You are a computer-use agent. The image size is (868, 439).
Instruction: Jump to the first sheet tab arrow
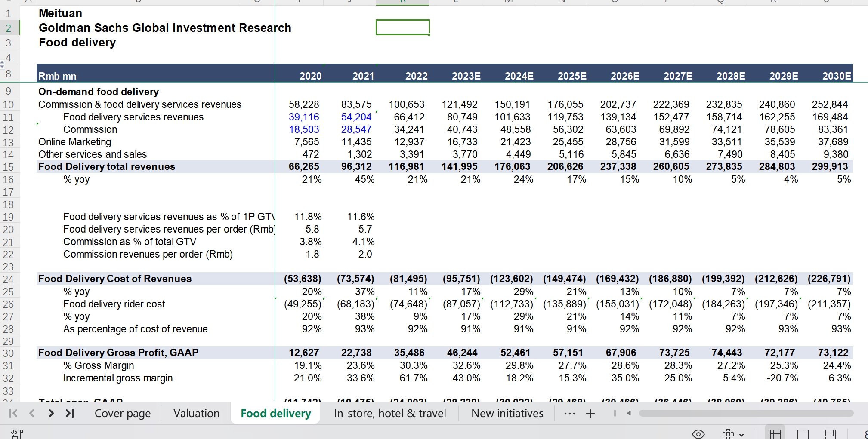pos(13,413)
